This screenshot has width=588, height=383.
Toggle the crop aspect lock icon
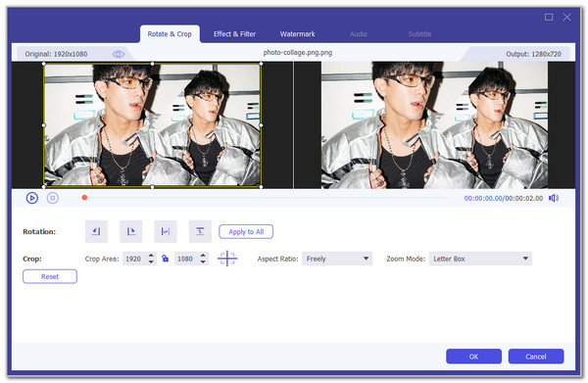tap(165, 259)
